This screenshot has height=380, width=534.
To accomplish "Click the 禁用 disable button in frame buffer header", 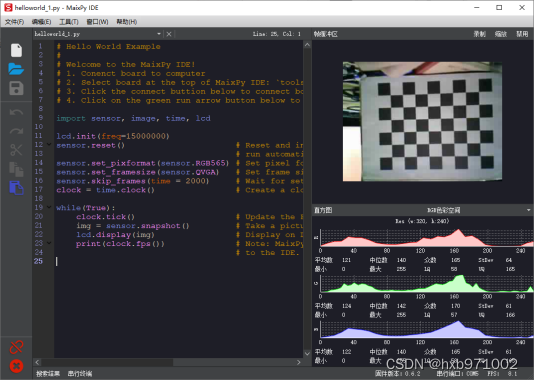I will [522, 34].
